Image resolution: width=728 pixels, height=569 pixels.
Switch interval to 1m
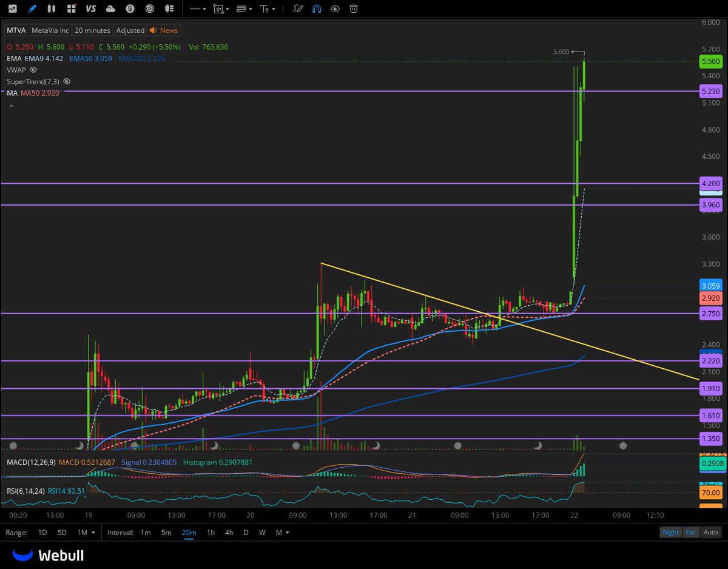click(x=146, y=533)
